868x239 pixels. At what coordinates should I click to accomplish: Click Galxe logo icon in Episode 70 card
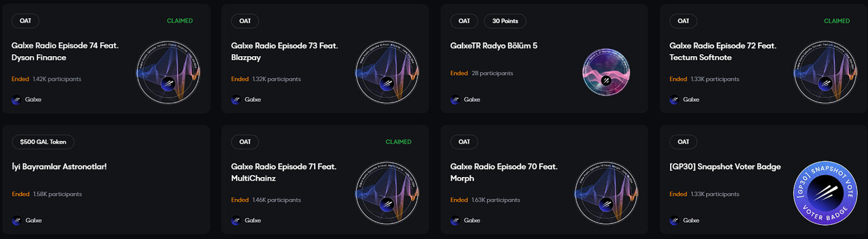455,220
